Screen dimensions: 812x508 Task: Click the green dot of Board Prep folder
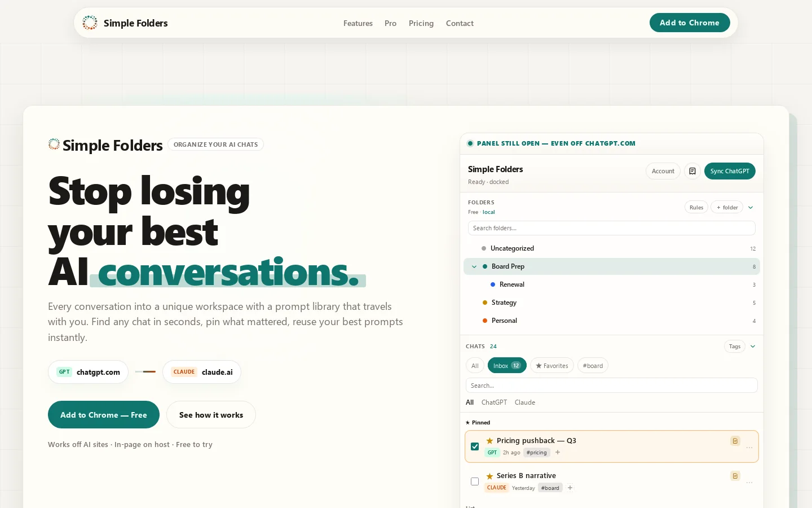tap(485, 266)
